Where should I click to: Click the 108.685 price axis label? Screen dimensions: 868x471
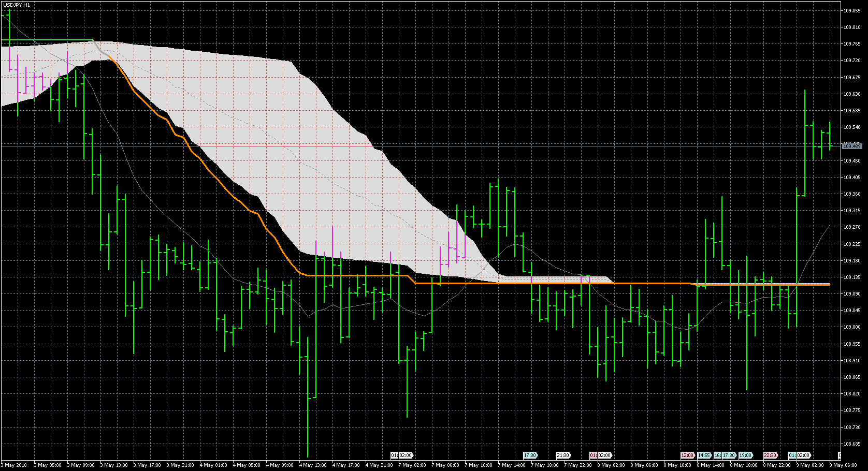point(852,444)
